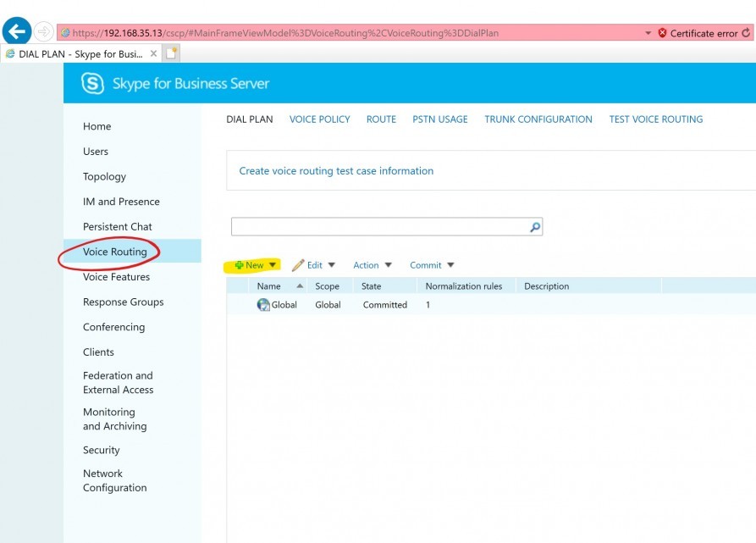Click normalization rules count 1
756x543 pixels.
(428, 305)
